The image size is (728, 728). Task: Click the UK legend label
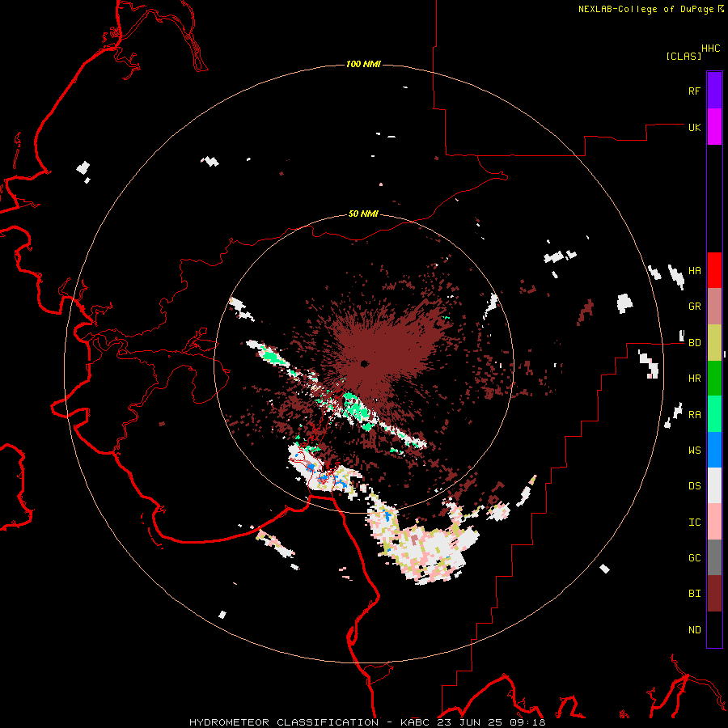coord(695,127)
